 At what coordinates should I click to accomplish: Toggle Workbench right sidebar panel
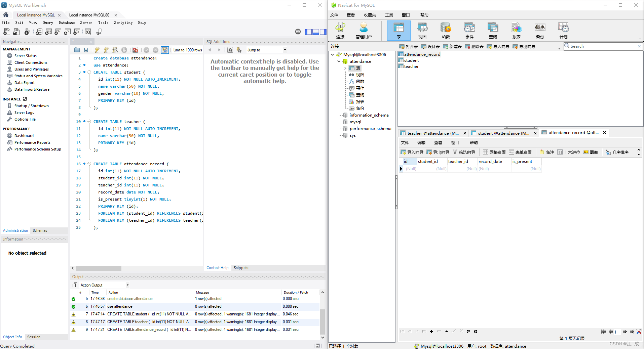pos(323,32)
